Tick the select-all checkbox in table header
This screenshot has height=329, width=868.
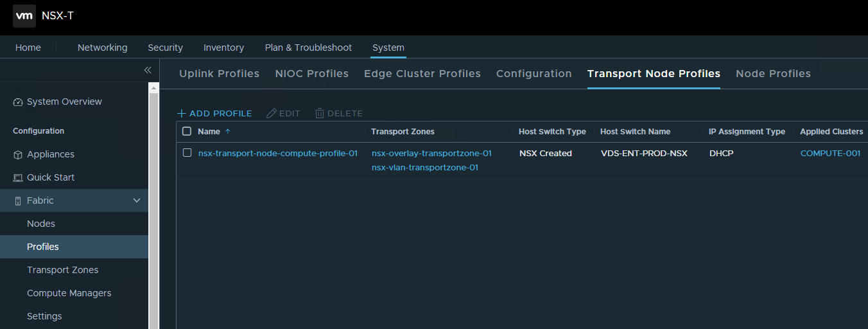(x=187, y=131)
